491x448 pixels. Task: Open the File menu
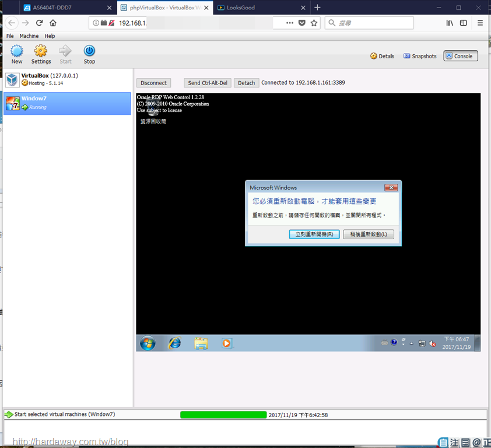[10, 36]
